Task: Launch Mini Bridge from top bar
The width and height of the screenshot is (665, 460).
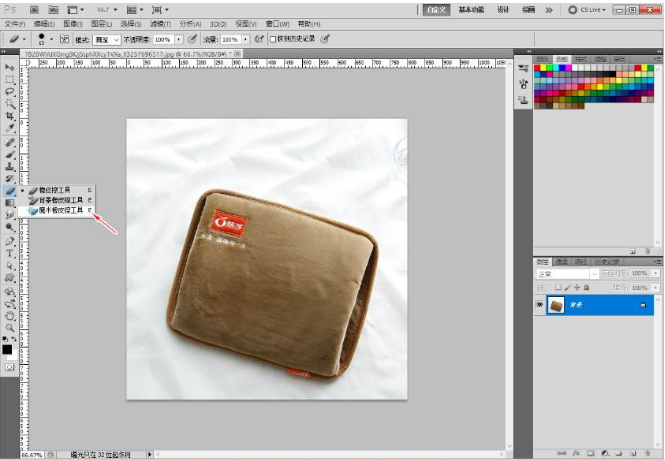Action: tap(53, 9)
